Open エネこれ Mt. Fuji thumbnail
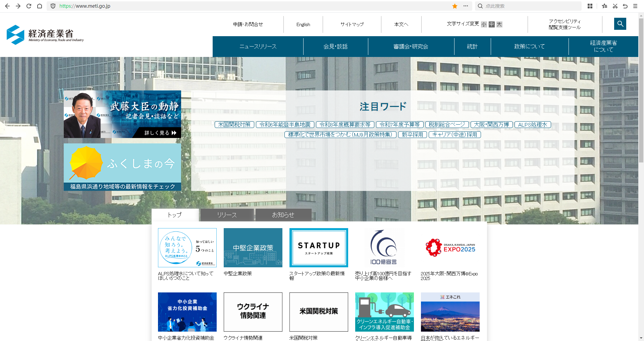 point(450,312)
